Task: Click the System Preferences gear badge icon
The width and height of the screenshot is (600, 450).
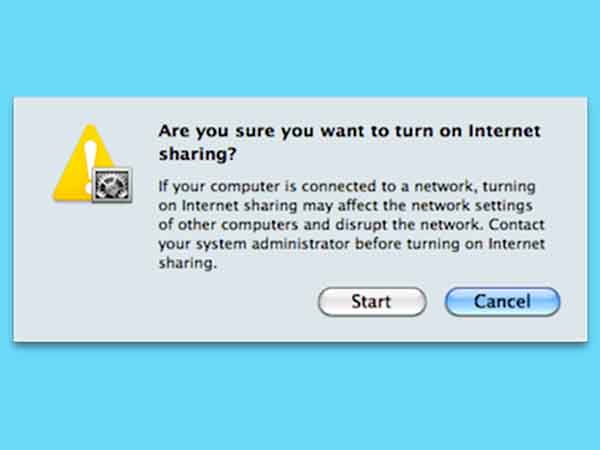Action: tap(112, 185)
